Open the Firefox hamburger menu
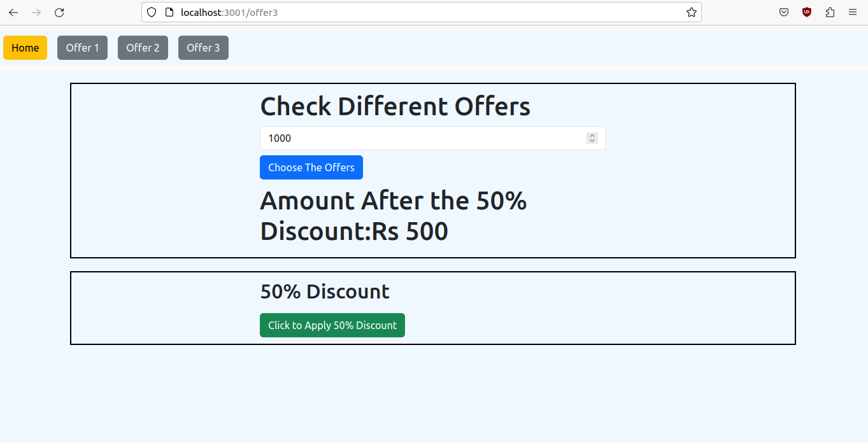 pyautogui.click(x=852, y=12)
